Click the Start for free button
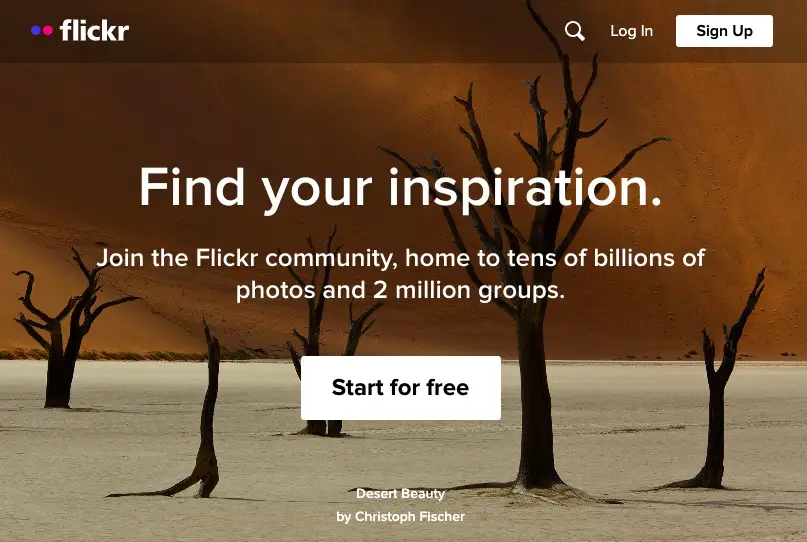Viewport: 807px width, 542px height. pos(400,388)
